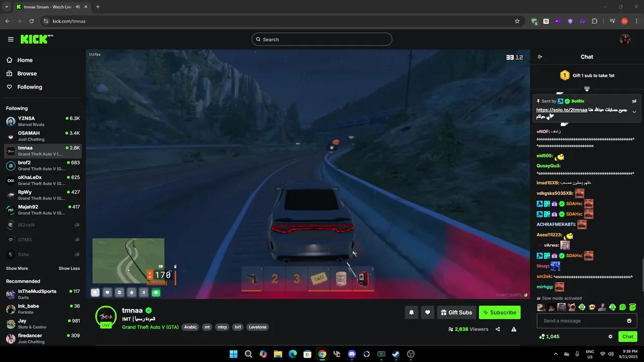Viewport: 644px width, 362px height.
Task: Open the emoji picker in message box
Action: pos(629,321)
